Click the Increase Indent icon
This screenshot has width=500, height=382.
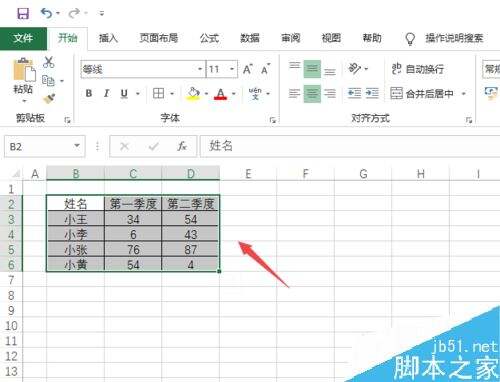tap(372, 93)
